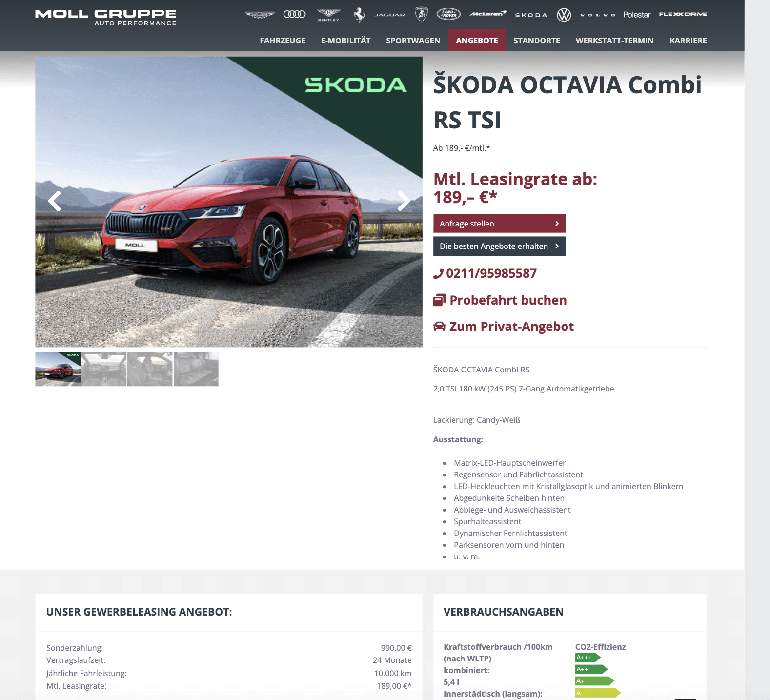This screenshot has height=700, width=770.
Task: Open the Werkstatt-Termin menu item
Action: click(614, 41)
